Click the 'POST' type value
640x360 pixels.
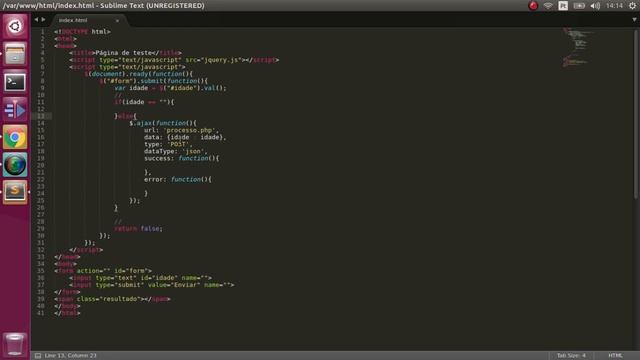(178, 144)
